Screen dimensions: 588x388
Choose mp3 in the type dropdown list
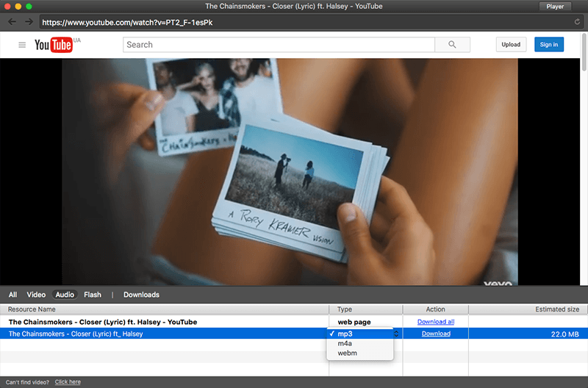pyautogui.click(x=360, y=334)
